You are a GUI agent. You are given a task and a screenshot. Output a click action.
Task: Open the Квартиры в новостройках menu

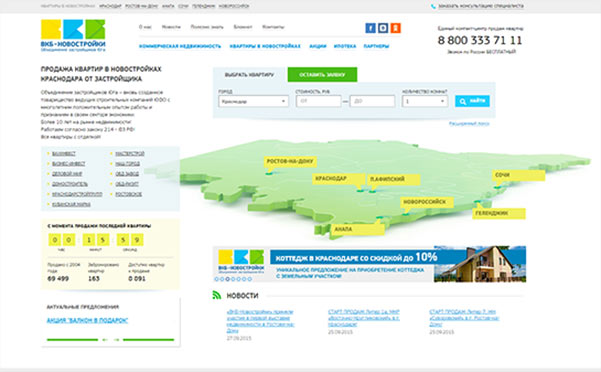point(265,46)
